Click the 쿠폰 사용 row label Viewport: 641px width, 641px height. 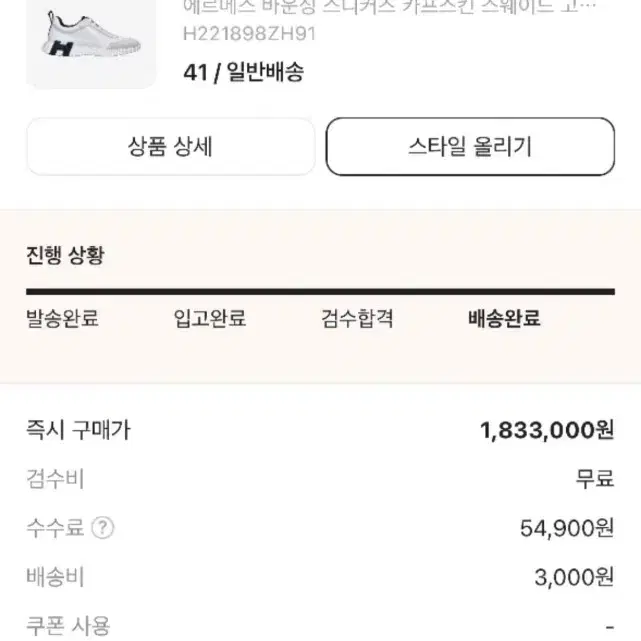click(x=68, y=626)
